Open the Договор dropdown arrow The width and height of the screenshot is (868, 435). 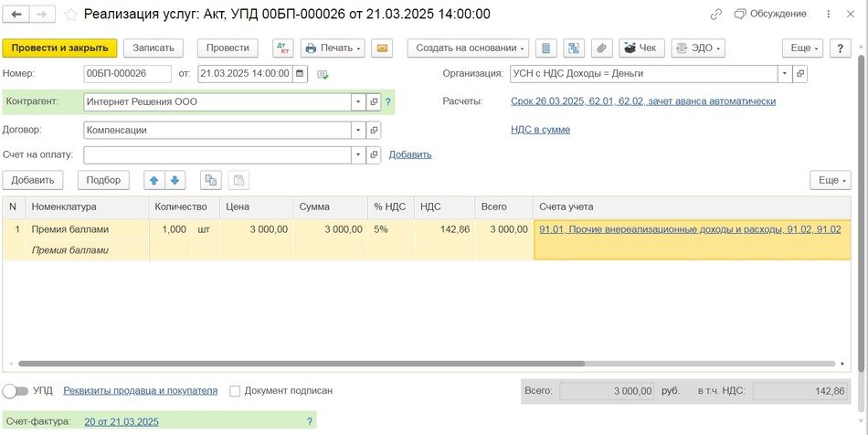[x=357, y=130]
